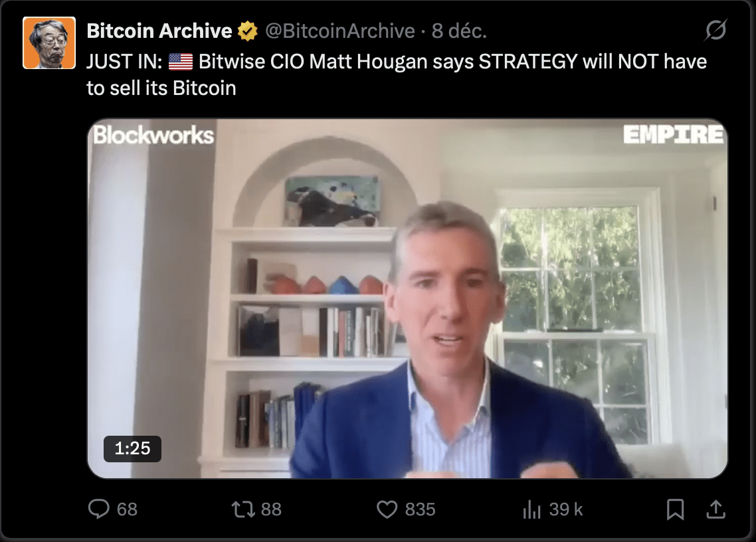This screenshot has height=542, width=756.
Task: Click the 835 likes count
Action: (x=420, y=509)
